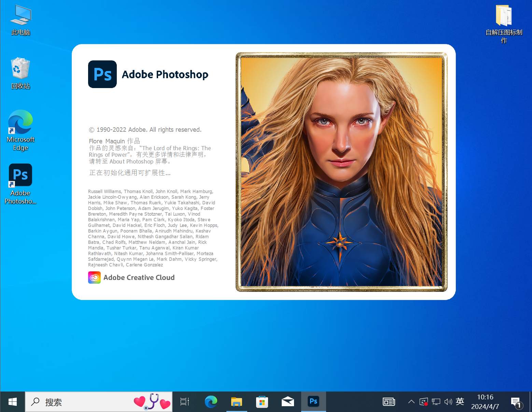This screenshot has height=412, width=532.
Task: Click the sync status tray icon with red dot
Action: pyautogui.click(x=424, y=402)
